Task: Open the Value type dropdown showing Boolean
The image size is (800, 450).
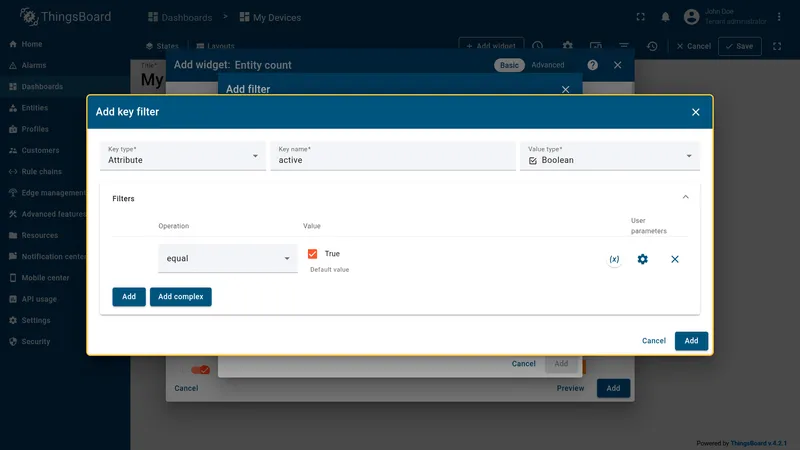Action: pos(610,156)
